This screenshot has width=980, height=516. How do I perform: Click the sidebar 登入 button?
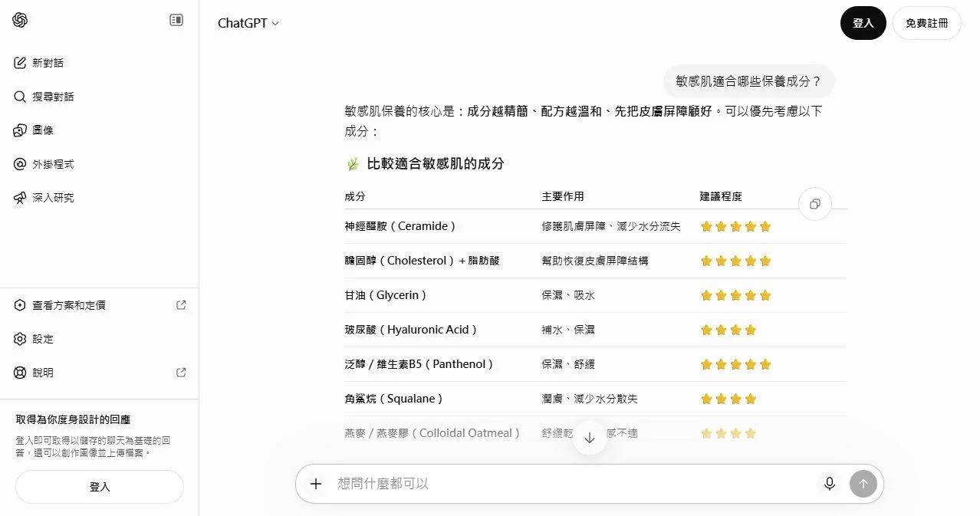point(100,487)
